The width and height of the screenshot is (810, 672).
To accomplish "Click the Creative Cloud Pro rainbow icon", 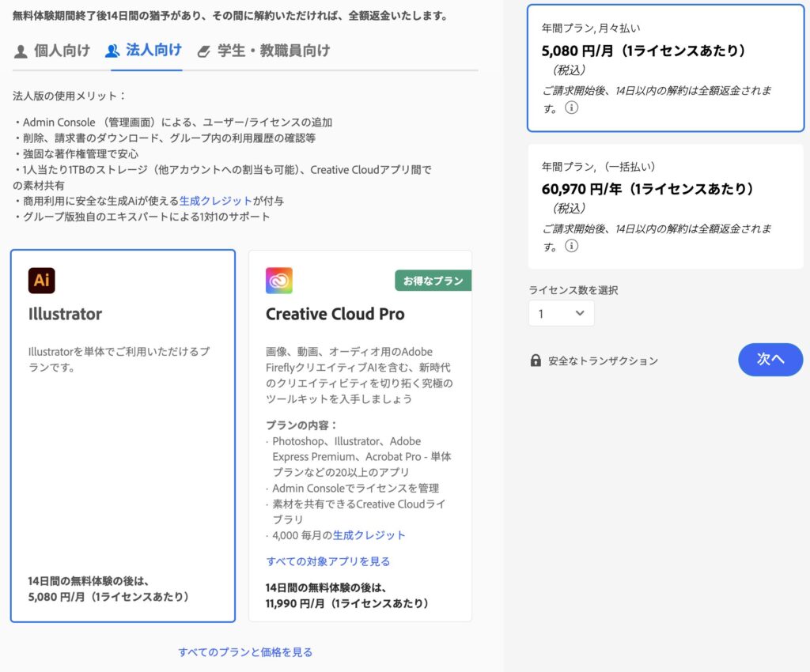I will pyautogui.click(x=279, y=281).
